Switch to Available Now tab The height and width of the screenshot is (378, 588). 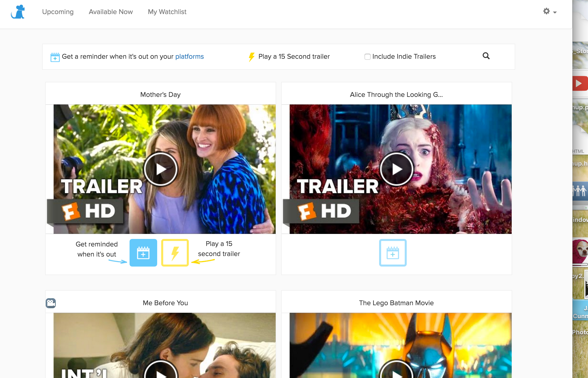pos(111,12)
